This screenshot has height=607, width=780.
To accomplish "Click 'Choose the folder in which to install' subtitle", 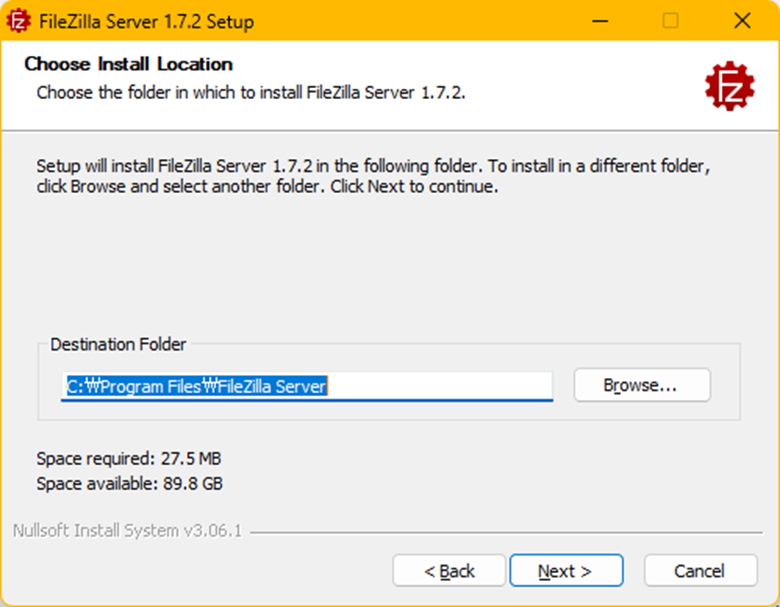I will [251, 93].
